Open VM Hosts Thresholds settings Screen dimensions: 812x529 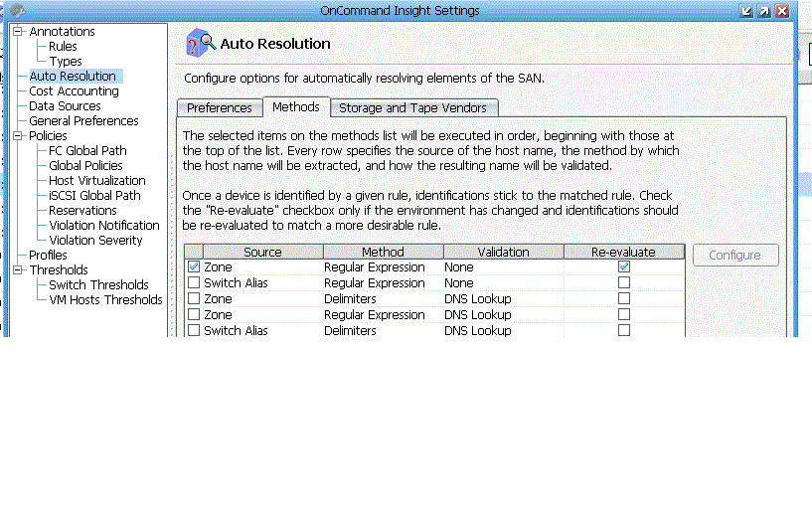pos(105,300)
